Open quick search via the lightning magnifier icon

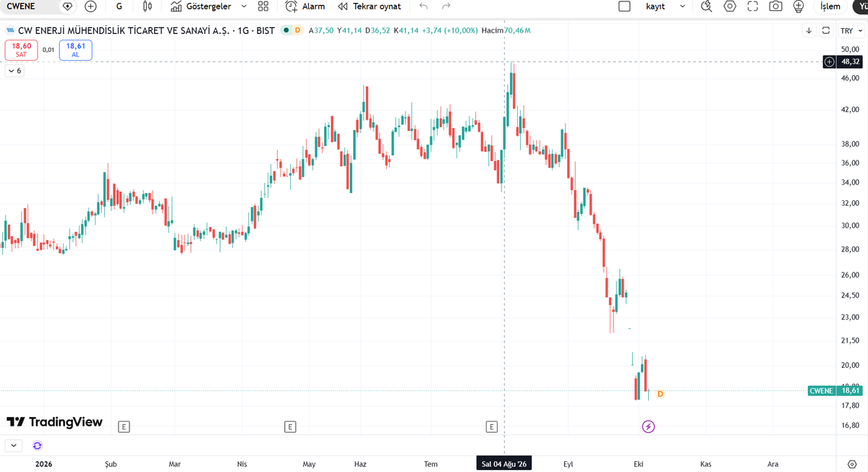(x=707, y=7)
